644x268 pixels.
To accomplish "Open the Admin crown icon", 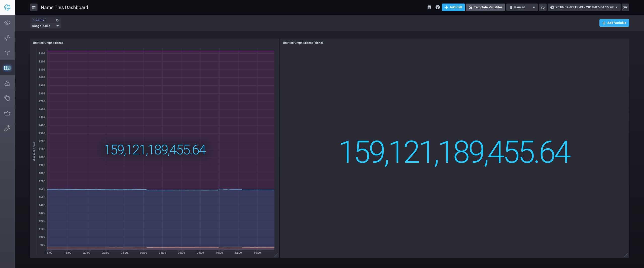I will click(7, 113).
